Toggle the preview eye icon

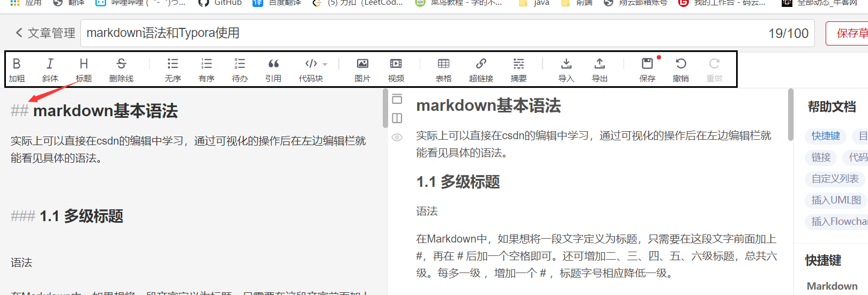(397, 137)
